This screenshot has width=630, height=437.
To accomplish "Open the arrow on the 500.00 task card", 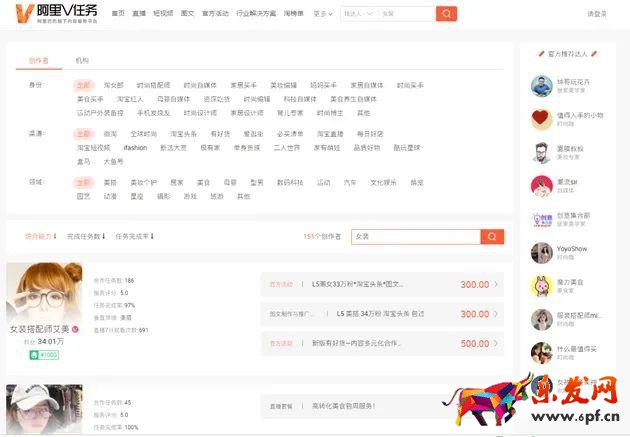I will (496, 343).
